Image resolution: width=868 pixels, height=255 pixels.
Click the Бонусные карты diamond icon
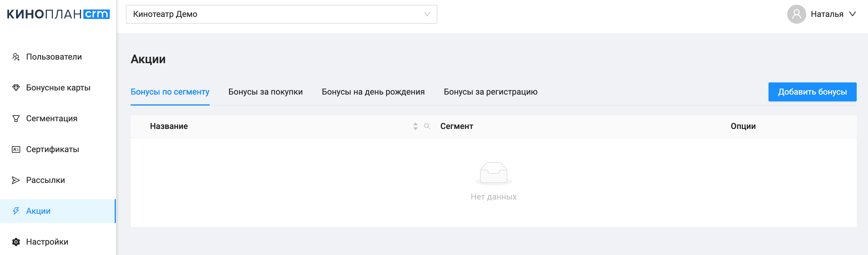pyautogui.click(x=16, y=88)
